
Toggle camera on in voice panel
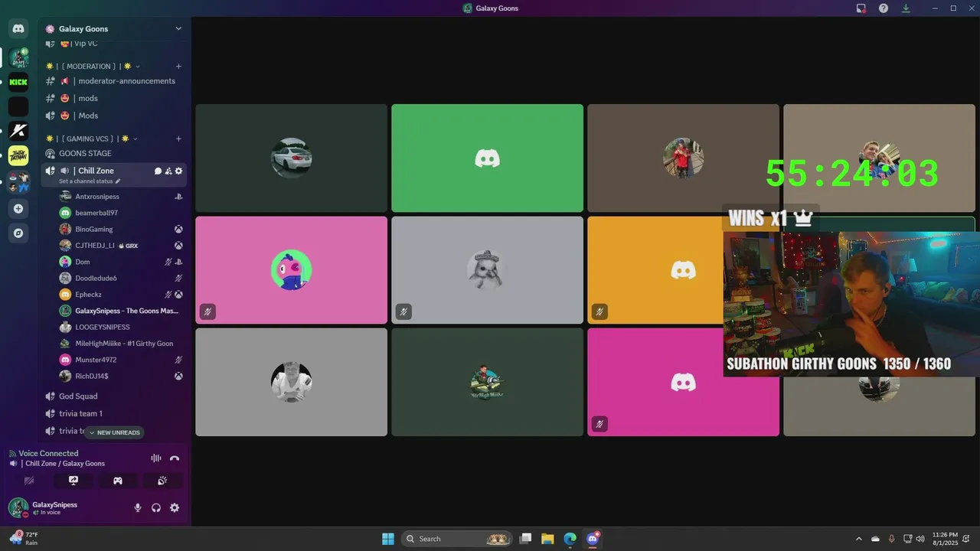coord(29,481)
